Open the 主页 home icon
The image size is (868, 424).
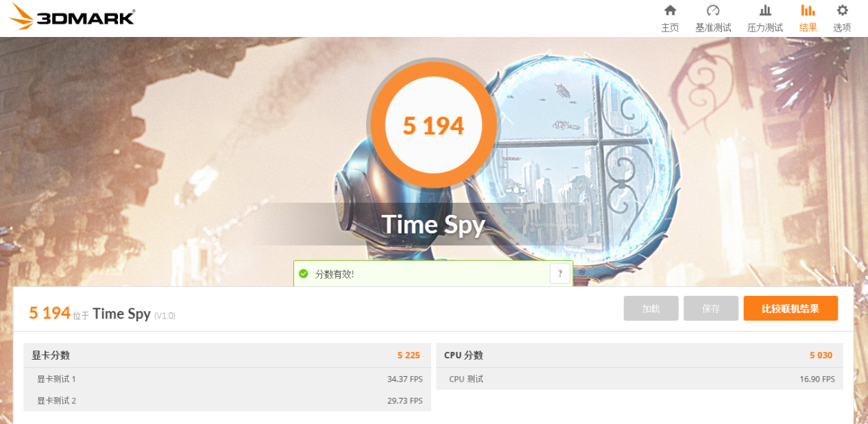pyautogui.click(x=670, y=10)
